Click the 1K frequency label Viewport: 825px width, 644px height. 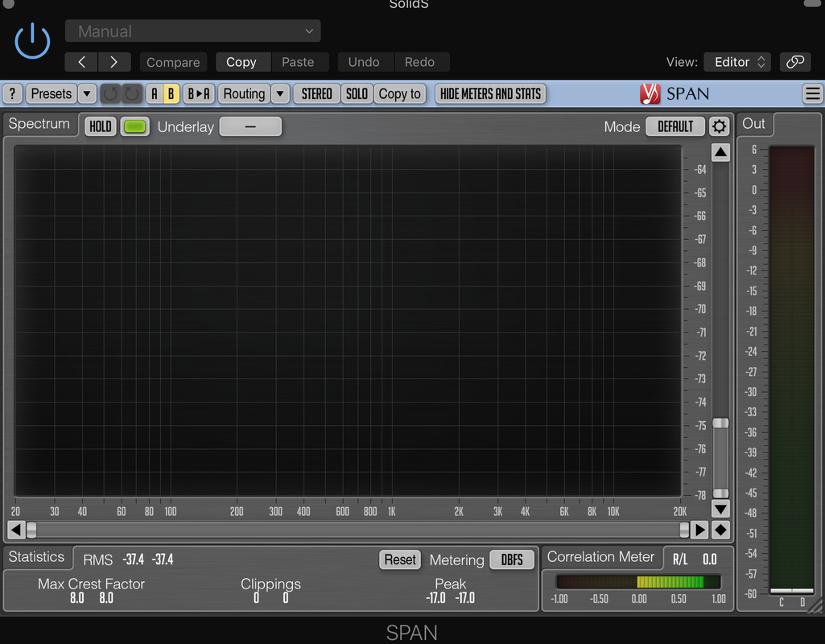point(391,511)
